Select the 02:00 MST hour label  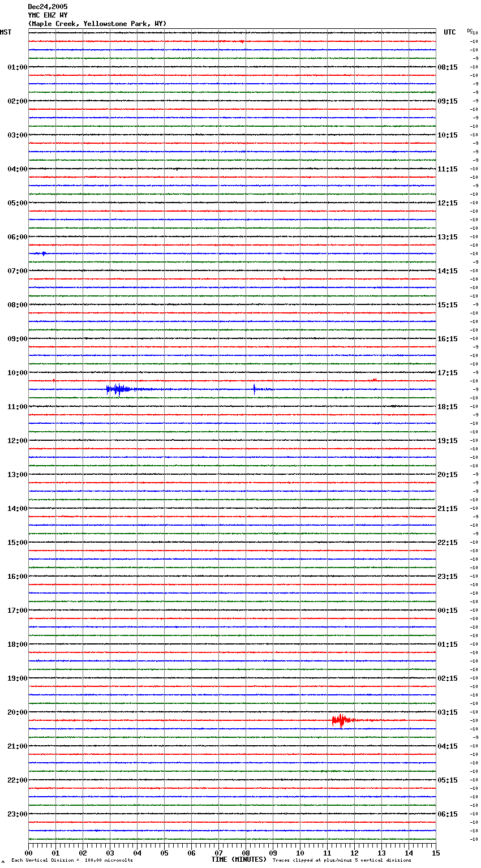(x=18, y=101)
